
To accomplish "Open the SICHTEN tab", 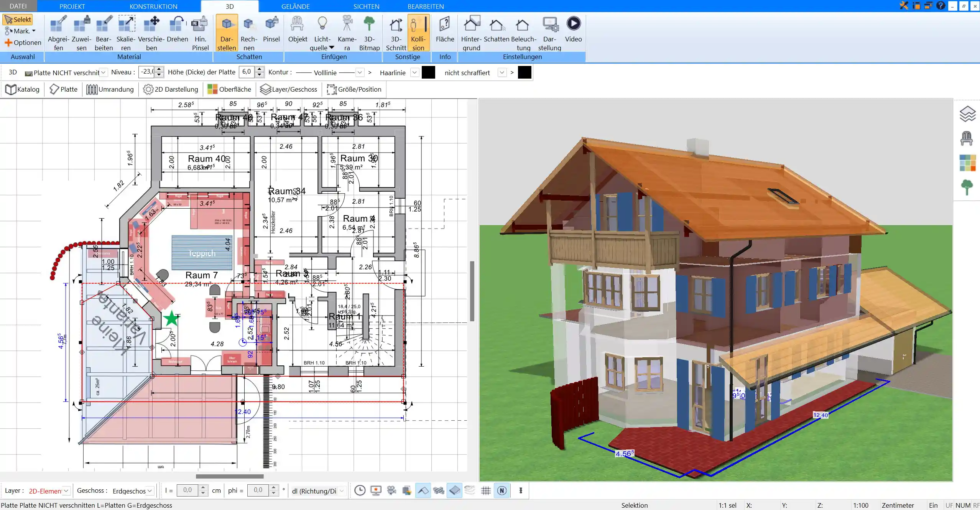I will click(366, 6).
